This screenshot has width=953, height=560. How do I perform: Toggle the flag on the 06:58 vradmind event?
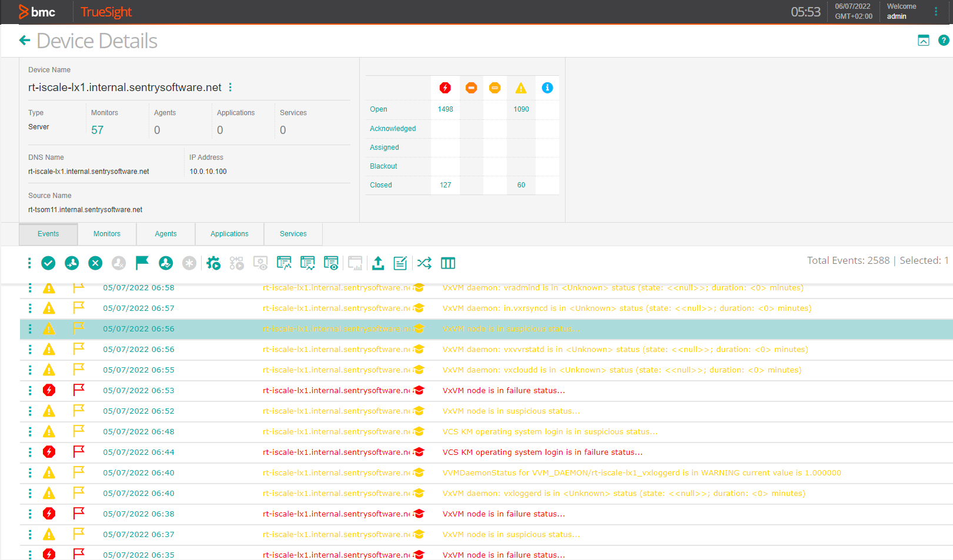coord(78,287)
